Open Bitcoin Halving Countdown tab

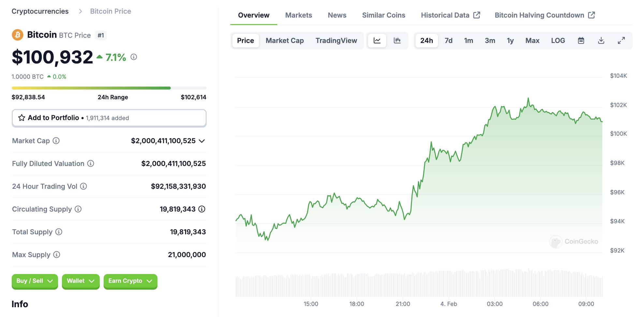click(x=545, y=15)
